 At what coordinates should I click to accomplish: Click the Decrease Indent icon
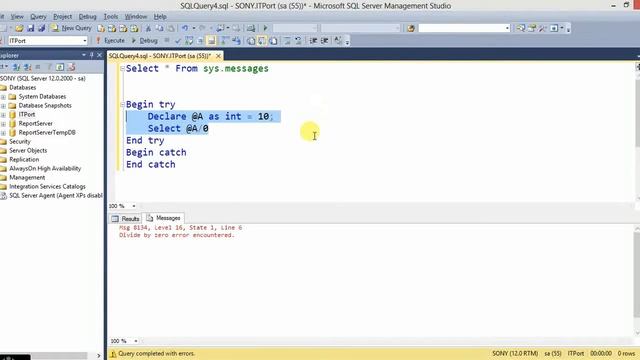coord(313,40)
